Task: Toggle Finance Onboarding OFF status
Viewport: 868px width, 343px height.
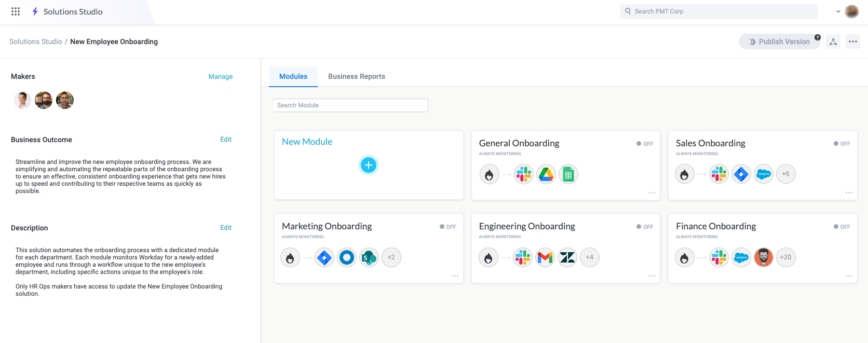Action: [x=842, y=227]
